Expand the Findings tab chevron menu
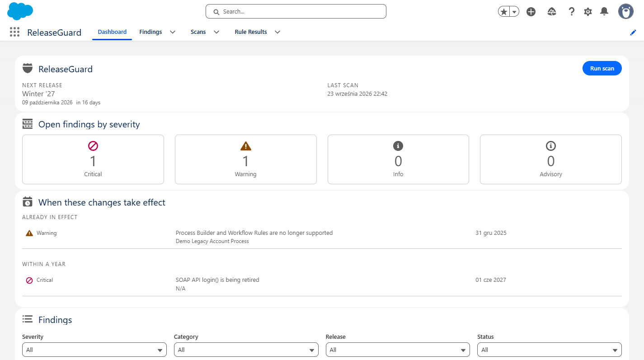The image size is (644, 360). tap(172, 32)
